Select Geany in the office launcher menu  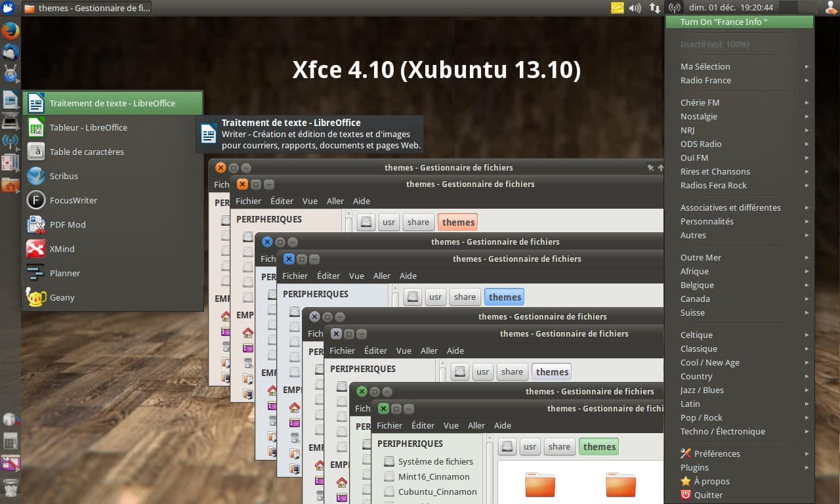click(62, 297)
